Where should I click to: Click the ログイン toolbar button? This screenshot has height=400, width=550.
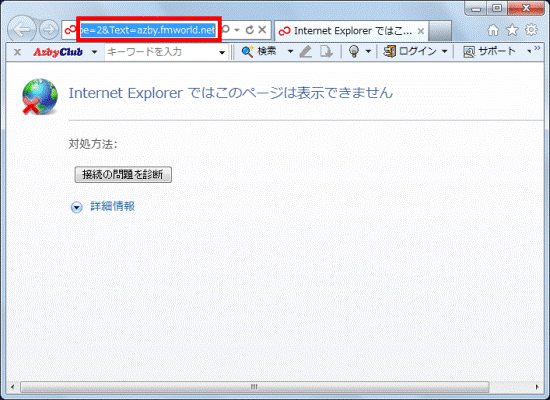[410, 52]
